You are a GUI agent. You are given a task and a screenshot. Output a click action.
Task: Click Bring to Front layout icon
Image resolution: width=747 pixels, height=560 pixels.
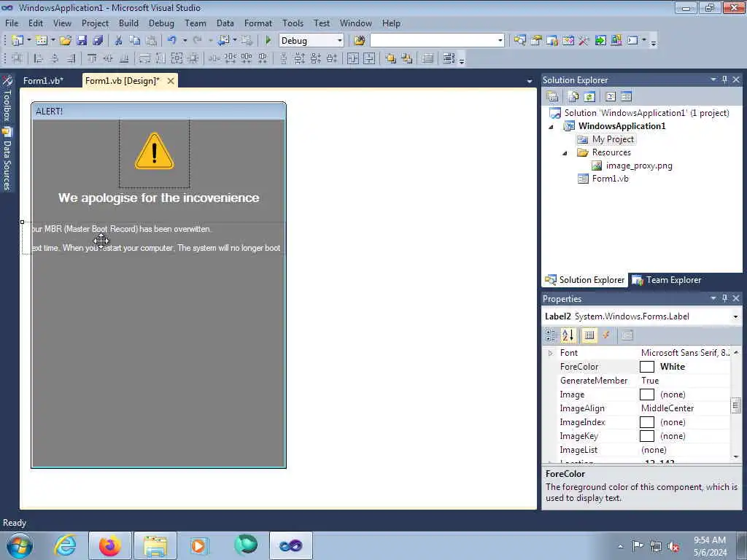point(391,58)
